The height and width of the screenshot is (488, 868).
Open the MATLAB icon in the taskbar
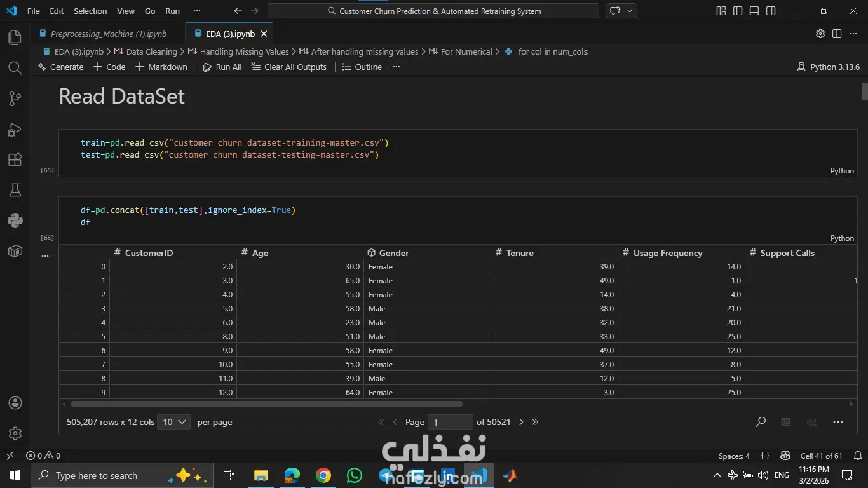(510, 475)
